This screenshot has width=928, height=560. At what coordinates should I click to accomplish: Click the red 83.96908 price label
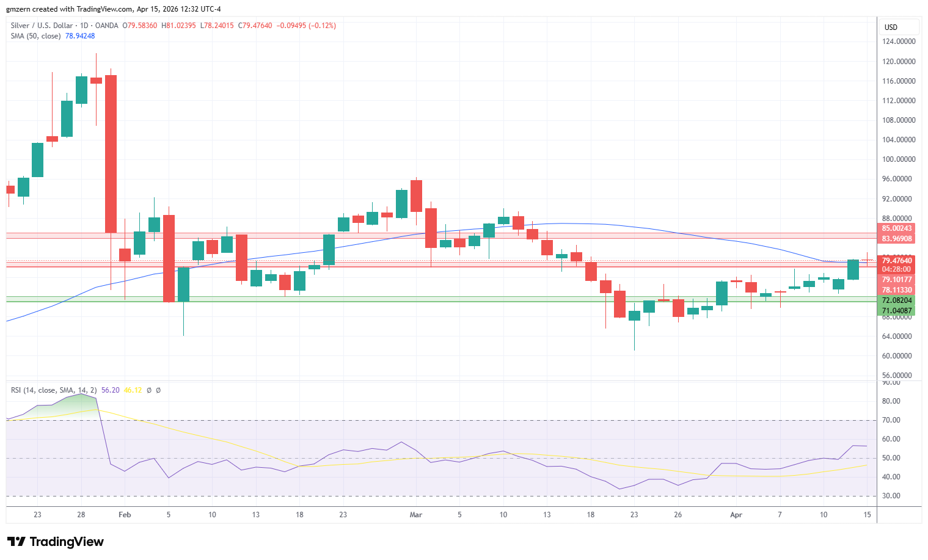[897, 239]
